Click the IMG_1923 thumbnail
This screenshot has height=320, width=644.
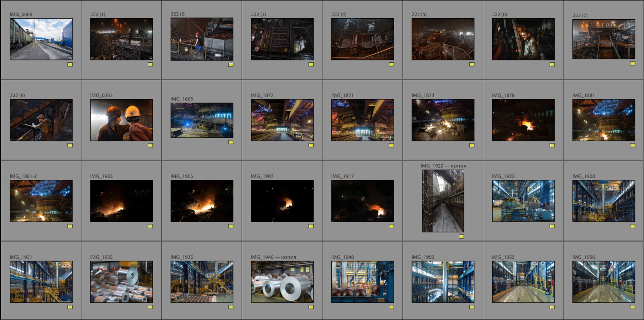pos(523,201)
